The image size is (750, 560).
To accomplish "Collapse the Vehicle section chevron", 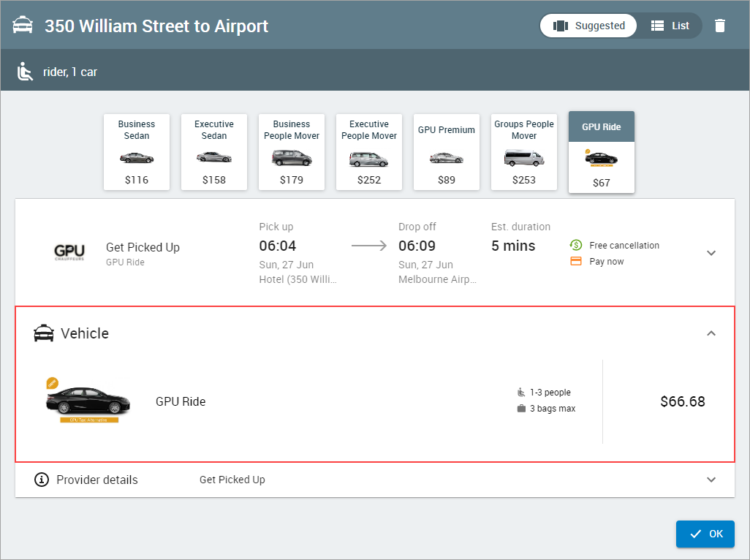I will [x=711, y=333].
